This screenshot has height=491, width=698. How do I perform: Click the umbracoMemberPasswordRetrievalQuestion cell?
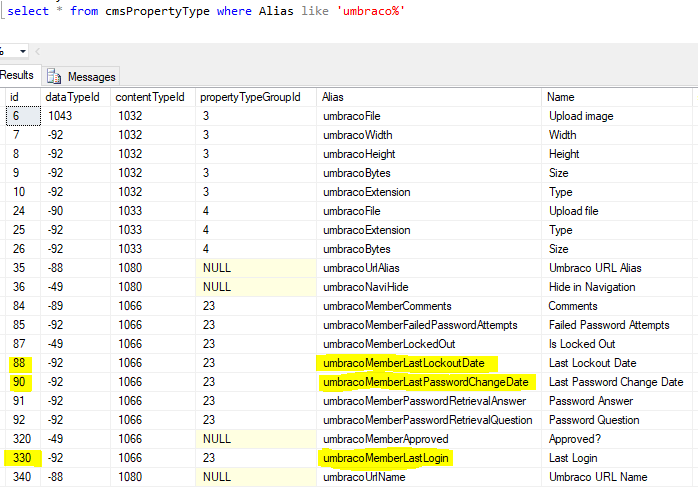coord(429,420)
